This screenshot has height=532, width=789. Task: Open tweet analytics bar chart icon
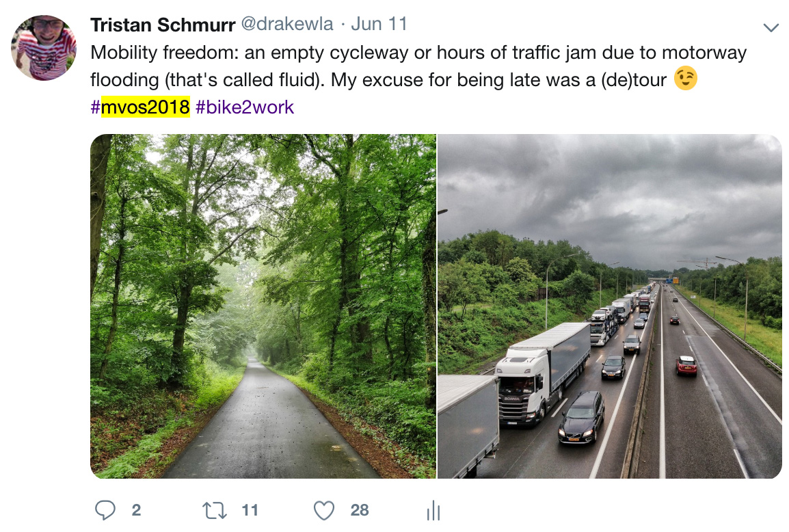(x=433, y=510)
